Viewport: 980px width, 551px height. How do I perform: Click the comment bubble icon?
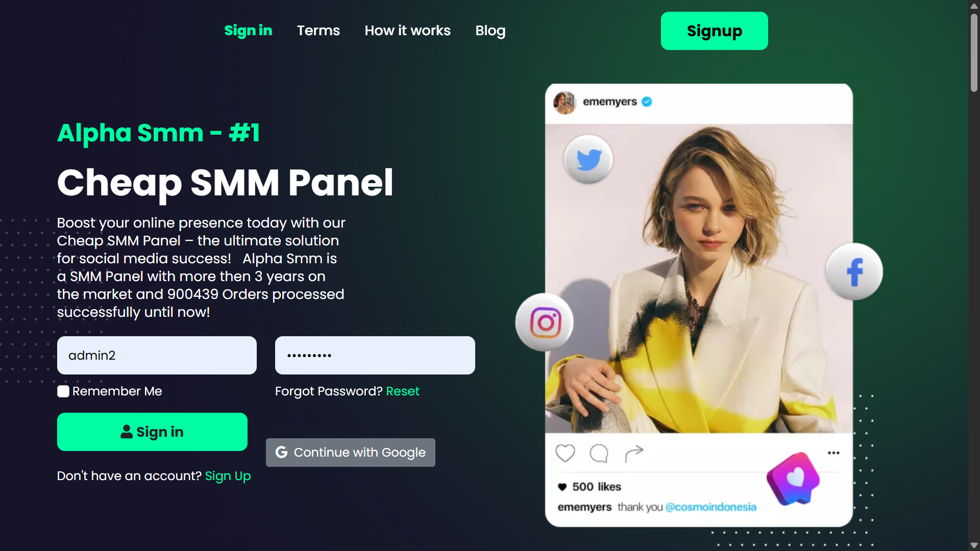(599, 453)
